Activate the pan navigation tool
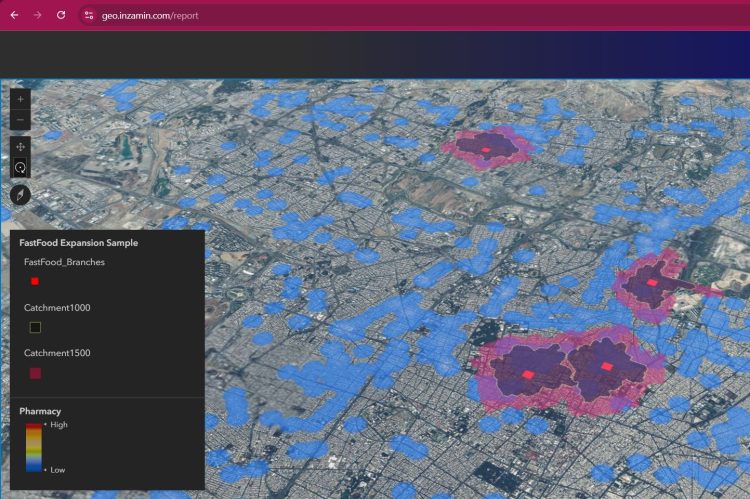Viewport: 750px width, 499px height. (21, 146)
